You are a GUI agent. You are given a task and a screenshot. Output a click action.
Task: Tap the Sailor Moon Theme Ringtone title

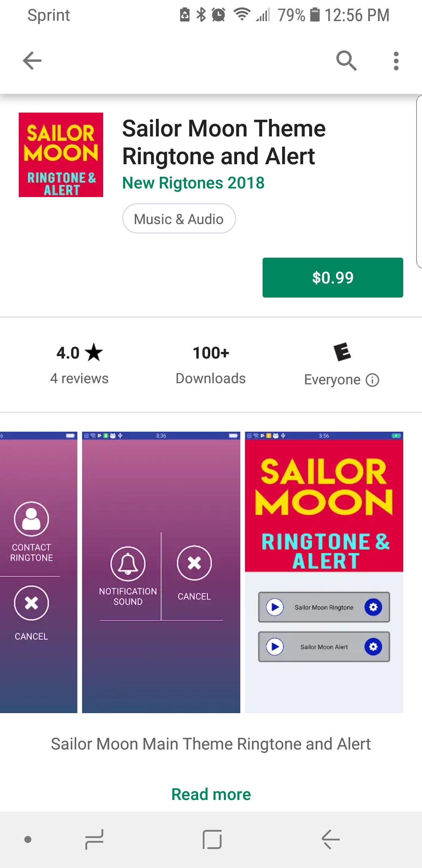(x=224, y=142)
